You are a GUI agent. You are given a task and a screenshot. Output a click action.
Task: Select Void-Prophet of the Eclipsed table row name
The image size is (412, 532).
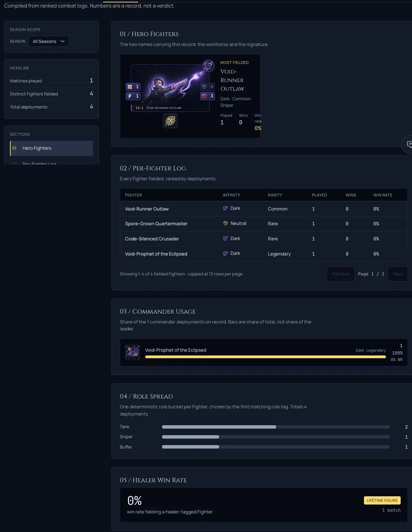click(x=156, y=254)
